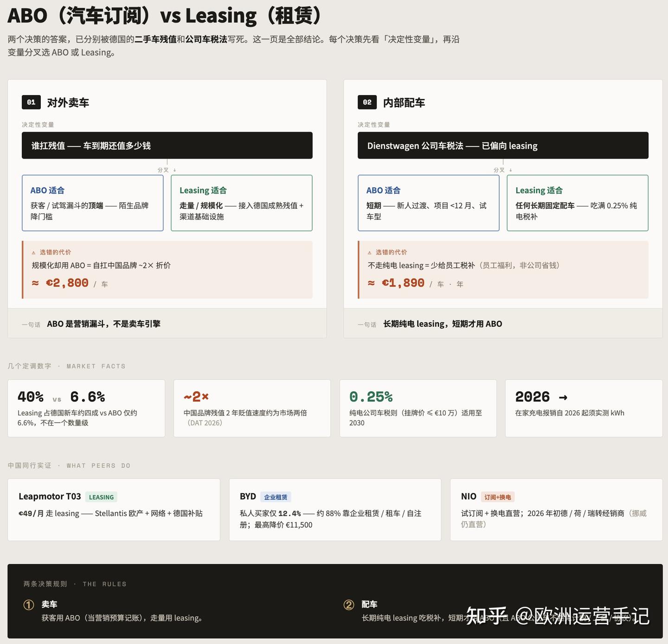Click the 决定性变量 label in the 内部配车 card

pos(374,125)
